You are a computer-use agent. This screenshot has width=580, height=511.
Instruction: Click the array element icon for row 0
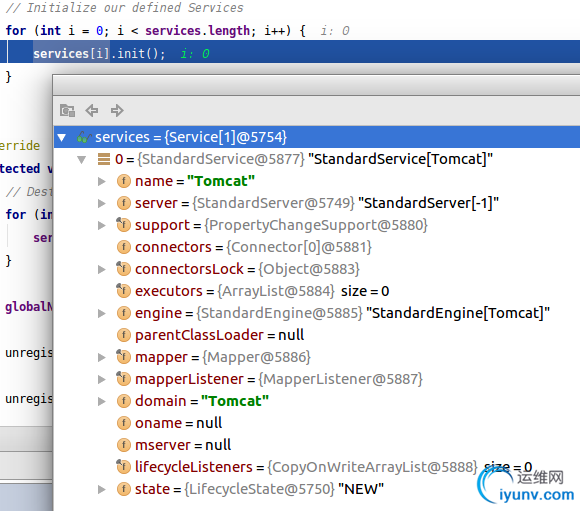[x=104, y=159]
